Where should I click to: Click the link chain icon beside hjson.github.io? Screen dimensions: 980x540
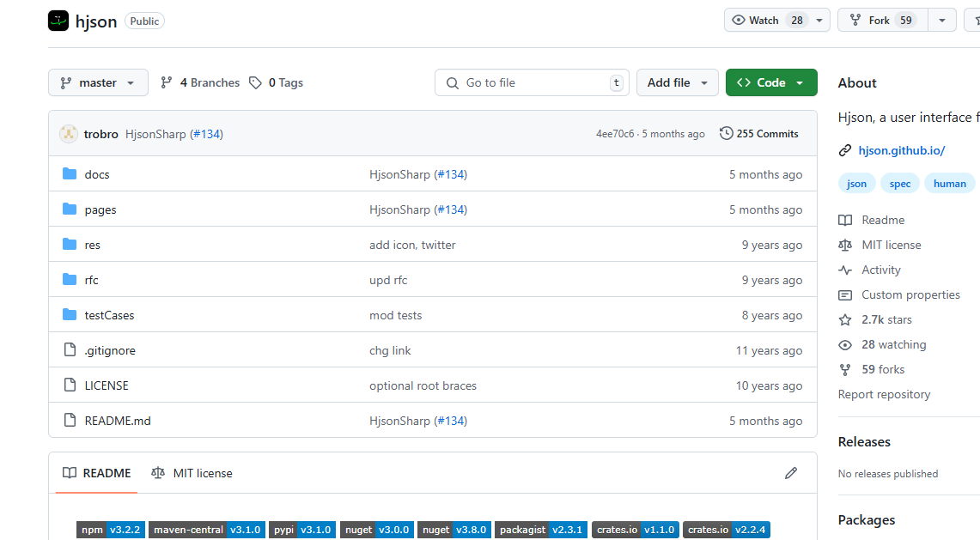pos(845,150)
